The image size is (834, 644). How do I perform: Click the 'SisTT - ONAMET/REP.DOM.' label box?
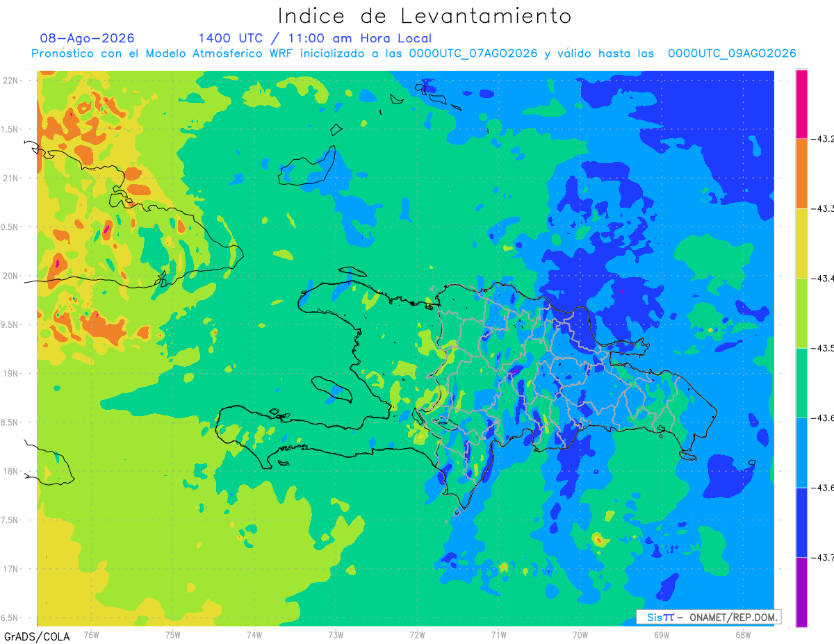709,617
